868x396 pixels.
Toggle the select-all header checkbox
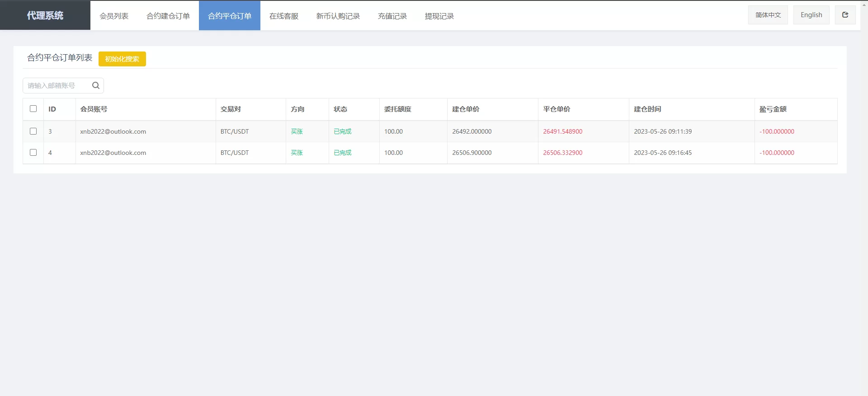33,109
